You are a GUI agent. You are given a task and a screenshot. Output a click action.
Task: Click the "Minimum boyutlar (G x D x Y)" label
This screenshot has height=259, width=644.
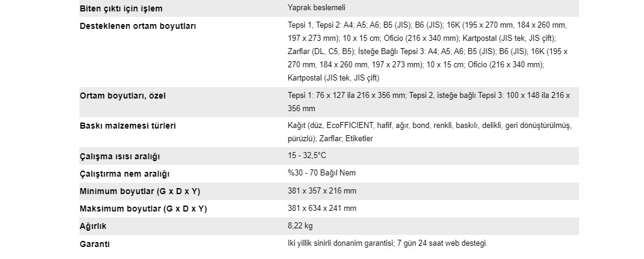(x=140, y=192)
